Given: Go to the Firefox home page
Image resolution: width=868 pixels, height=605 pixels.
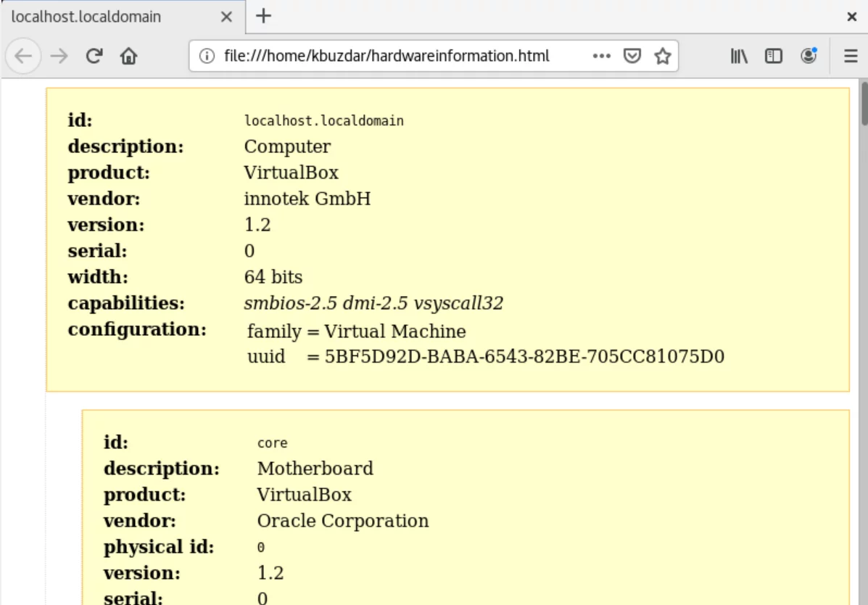Looking at the screenshot, I should (128, 56).
